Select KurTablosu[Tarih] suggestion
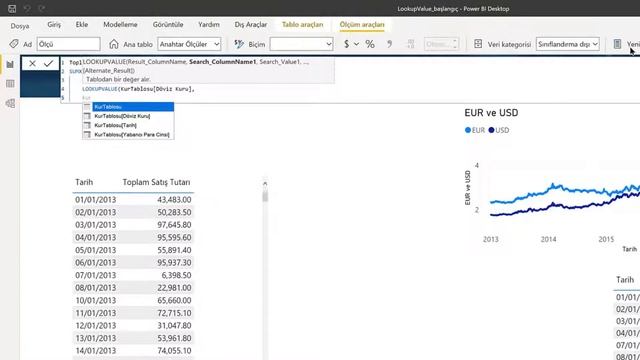 pos(128,125)
